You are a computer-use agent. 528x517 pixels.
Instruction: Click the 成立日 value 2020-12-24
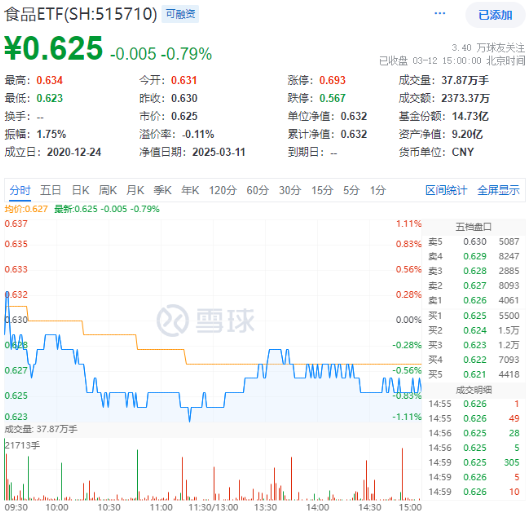point(74,152)
